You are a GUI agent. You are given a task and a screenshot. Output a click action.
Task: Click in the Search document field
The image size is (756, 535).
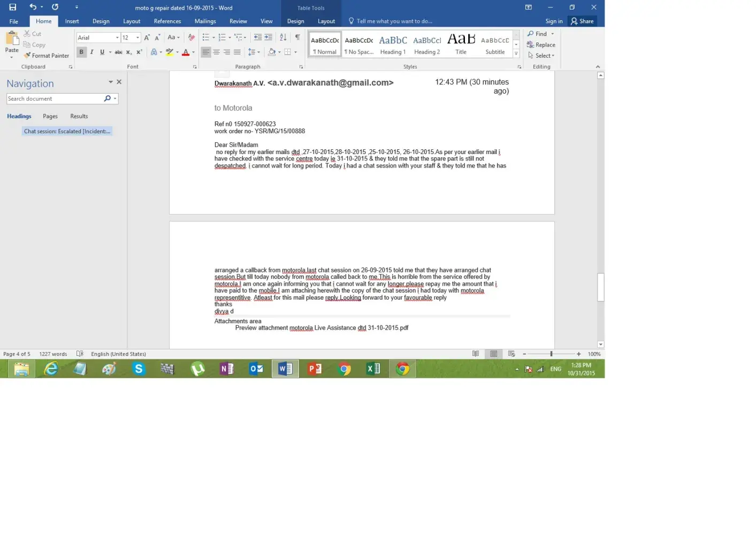pos(54,99)
